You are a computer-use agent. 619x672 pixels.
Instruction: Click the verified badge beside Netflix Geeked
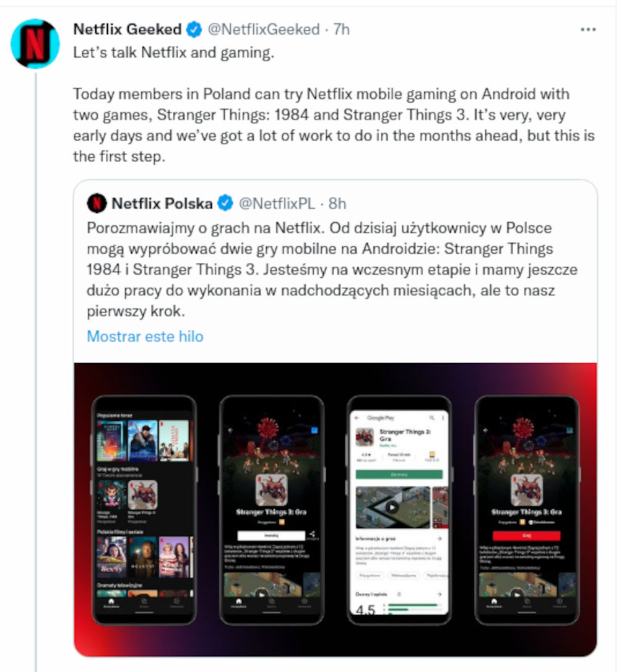pyautogui.click(x=194, y=30)
